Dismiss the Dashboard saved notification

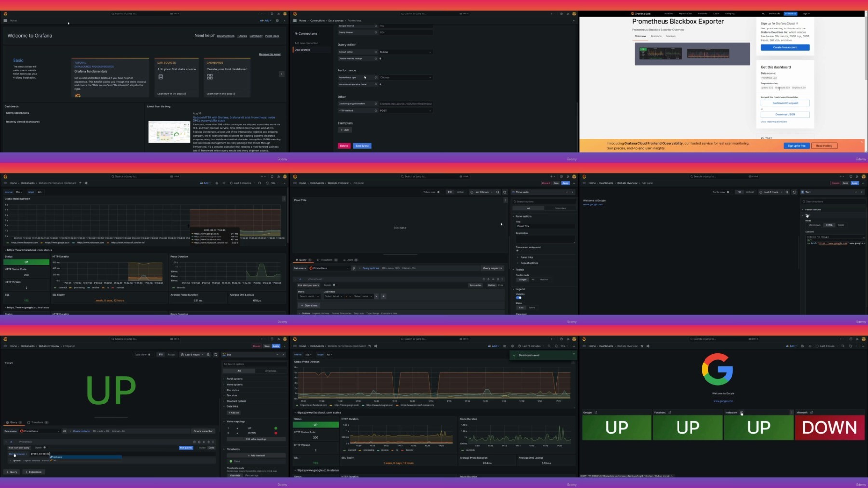573,354
